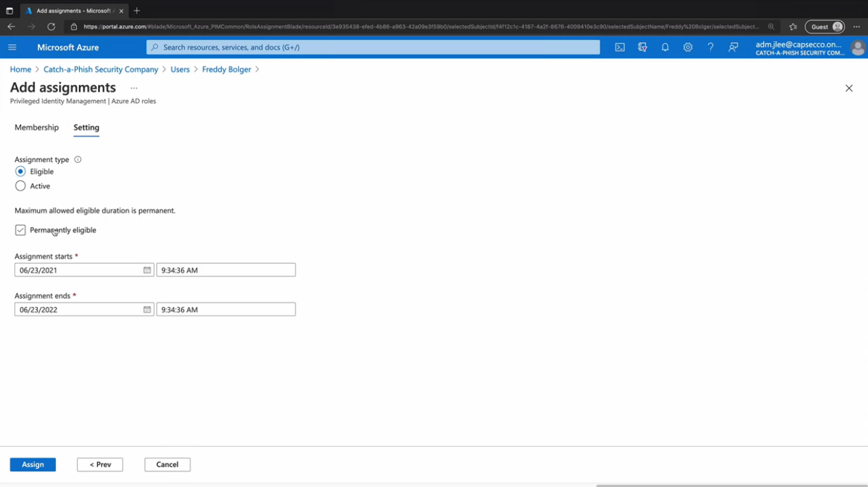Open portal settings gear

pyautogui.click(x=688, y=47)
